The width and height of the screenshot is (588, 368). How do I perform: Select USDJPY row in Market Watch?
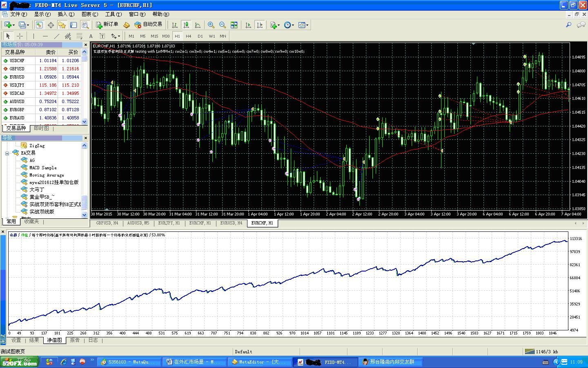pyautogui.click(x=41, y=85)
